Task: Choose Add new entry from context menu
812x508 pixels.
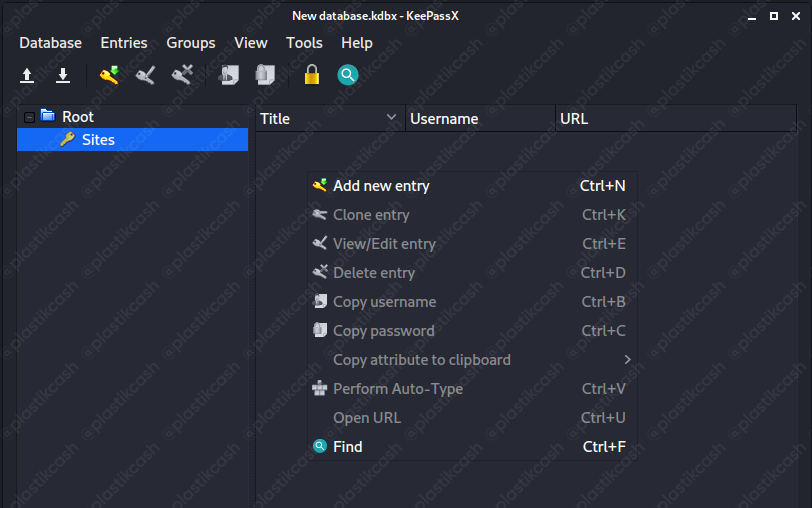Action: click(x=472, y=186)
